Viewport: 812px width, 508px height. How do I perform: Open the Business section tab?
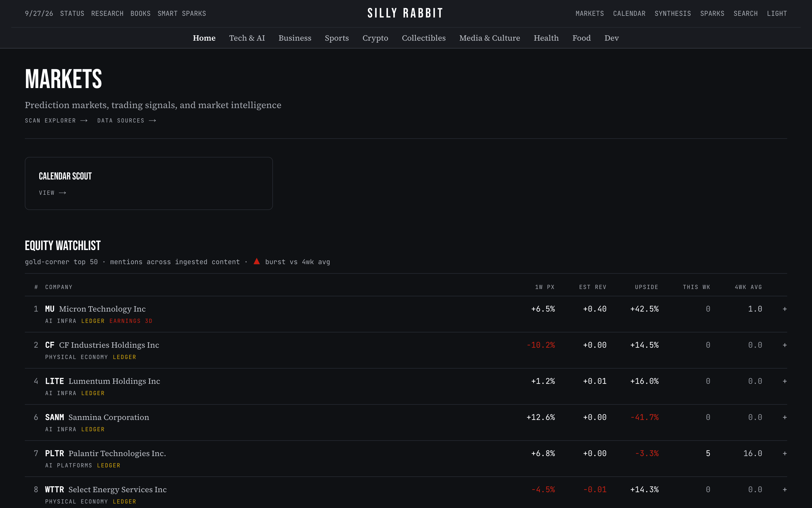pyautogui.click(x=295, y=38)
